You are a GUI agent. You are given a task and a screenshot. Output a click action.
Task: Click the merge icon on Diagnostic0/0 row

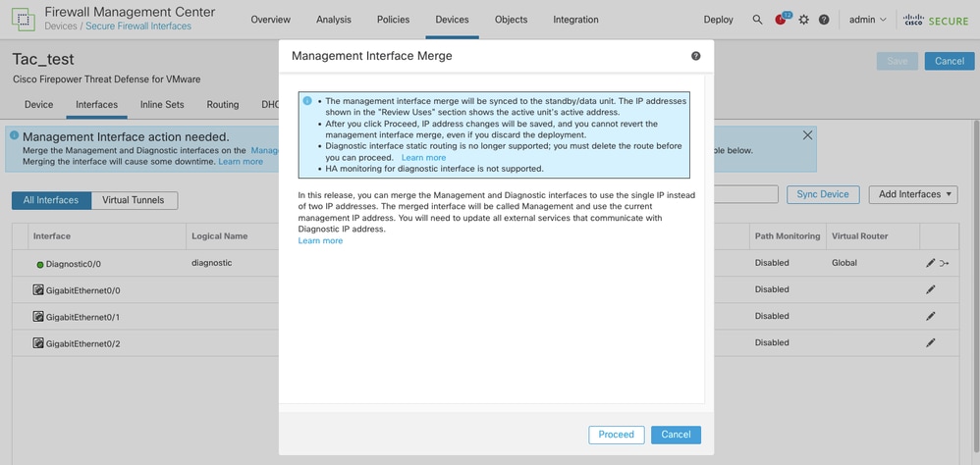pos(945,263)
